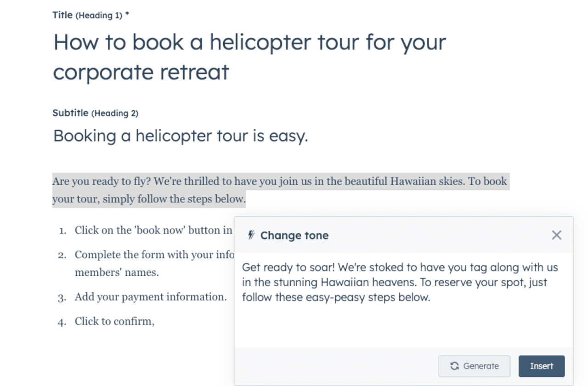This screenshot has width=588, height=386.
Task: Close the Change tone popup
Action: (556, 235)
